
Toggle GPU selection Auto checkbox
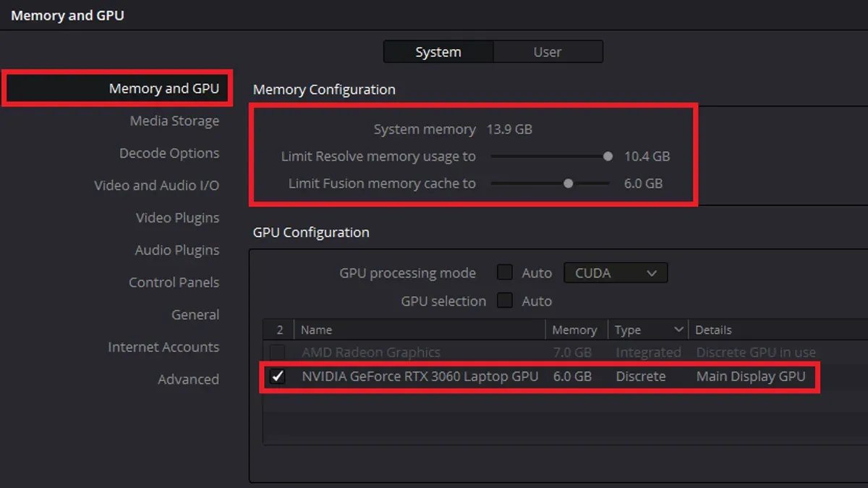pyautogui.click(x=505, y=301)
